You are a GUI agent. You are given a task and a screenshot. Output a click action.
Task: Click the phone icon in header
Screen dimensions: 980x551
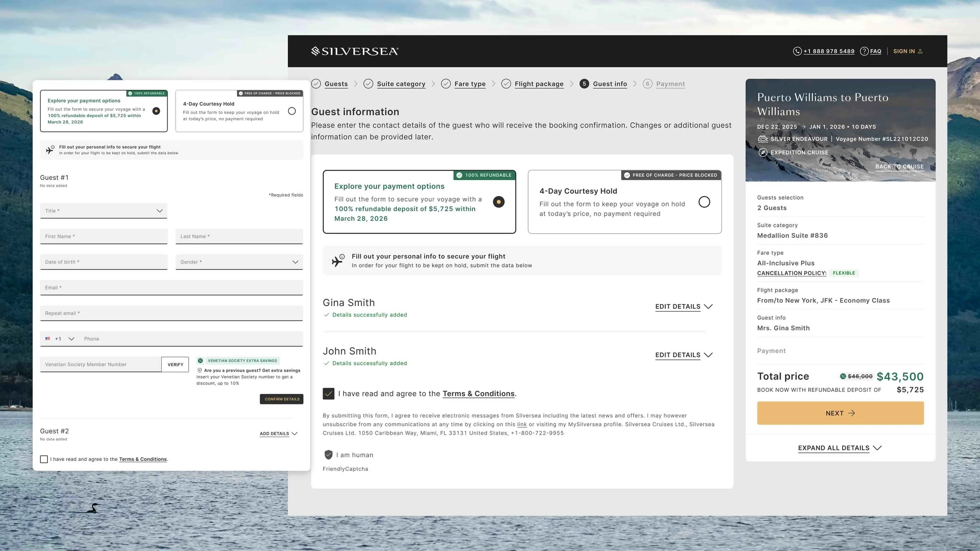tap(797, 51)
